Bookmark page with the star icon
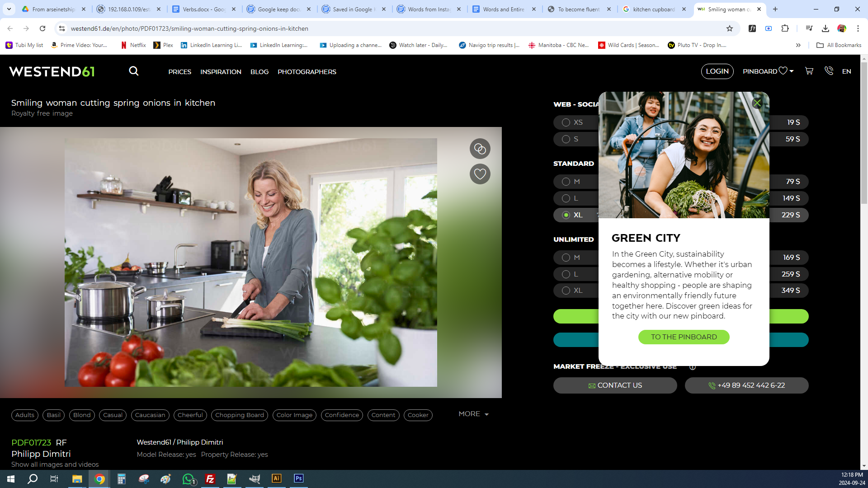The height and width of the screenshot is (488, 868). click(729, 28)
